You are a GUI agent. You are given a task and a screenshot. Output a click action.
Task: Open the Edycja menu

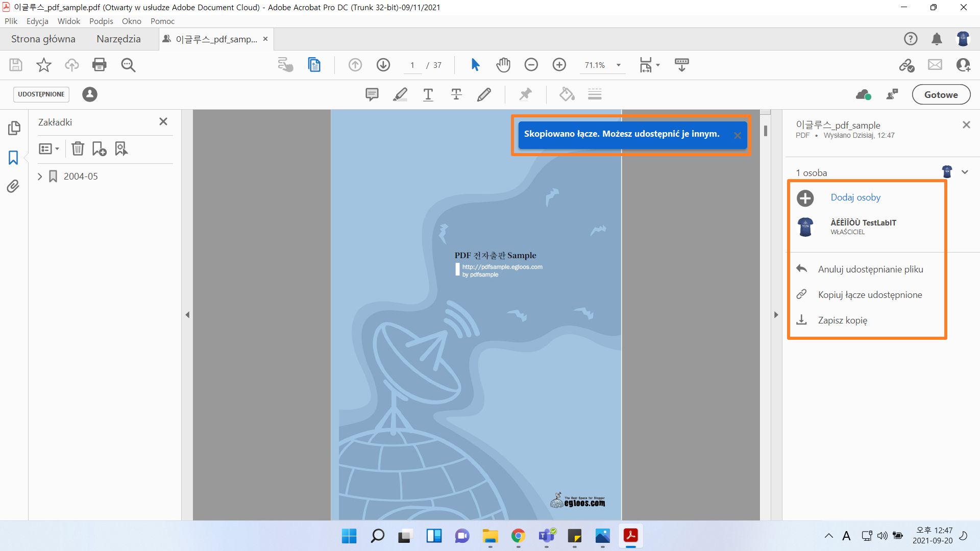pyautogui.click(x=37, y=21)
